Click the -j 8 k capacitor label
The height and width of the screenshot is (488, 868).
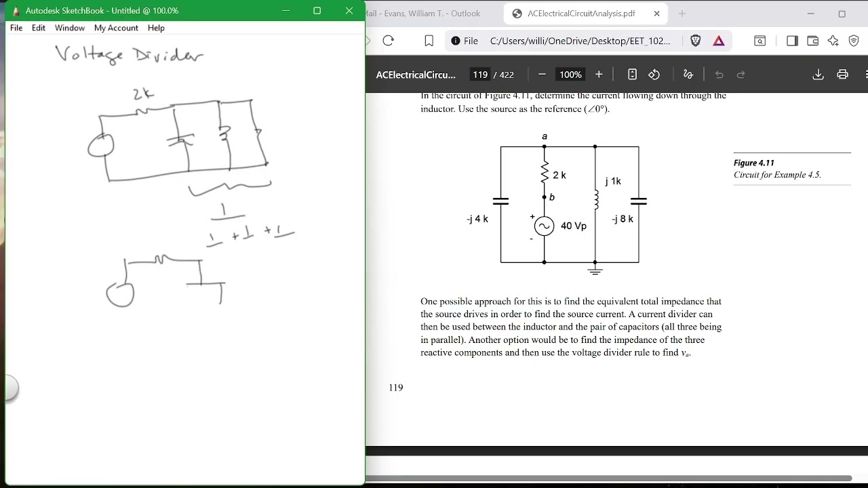(x=623, y=219)
